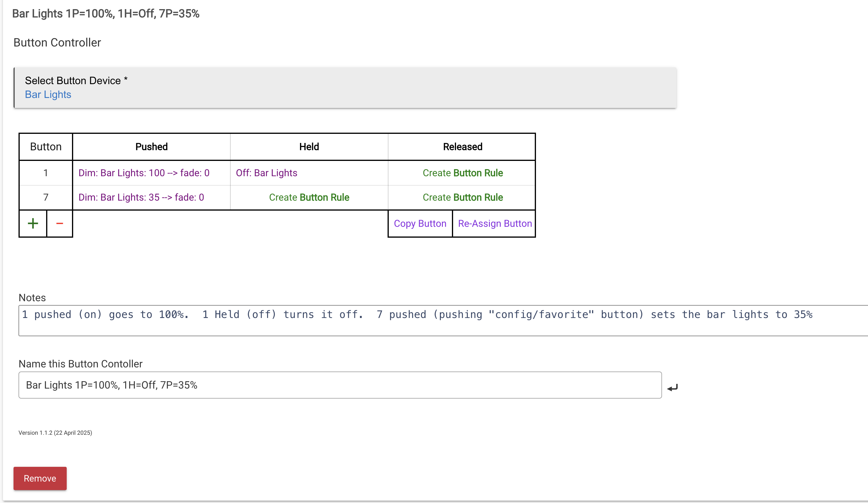868x503 pixels.
Task: Create a Held rule for button 7
Action: pyautogui.click(x=309, y=197)
